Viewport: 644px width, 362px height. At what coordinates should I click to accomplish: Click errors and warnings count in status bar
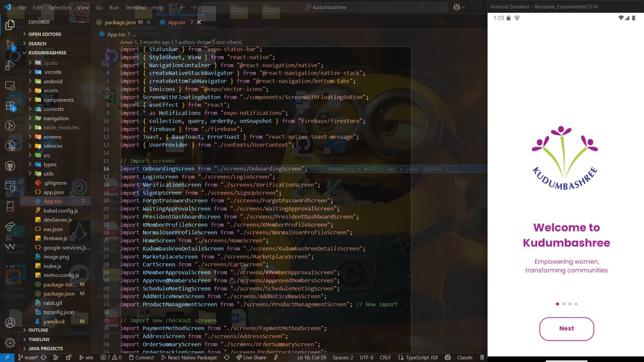pos(111,357)
